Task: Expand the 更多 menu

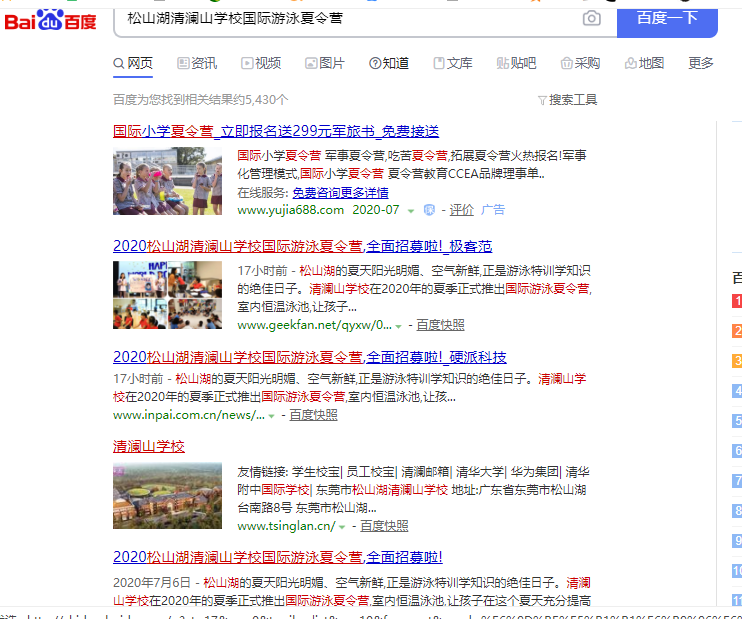Action: pyautogui.click(x=701, y=63)
